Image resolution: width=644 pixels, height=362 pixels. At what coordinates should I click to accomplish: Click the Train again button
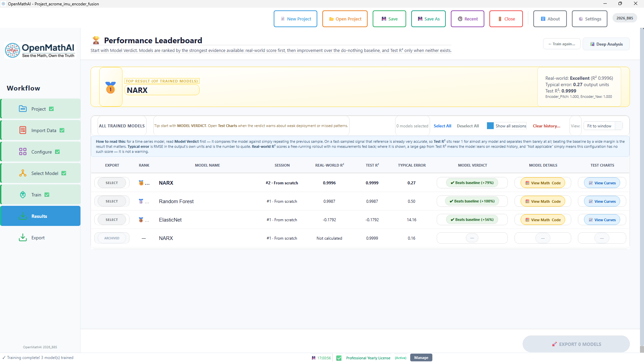click(x=562, y=44)
